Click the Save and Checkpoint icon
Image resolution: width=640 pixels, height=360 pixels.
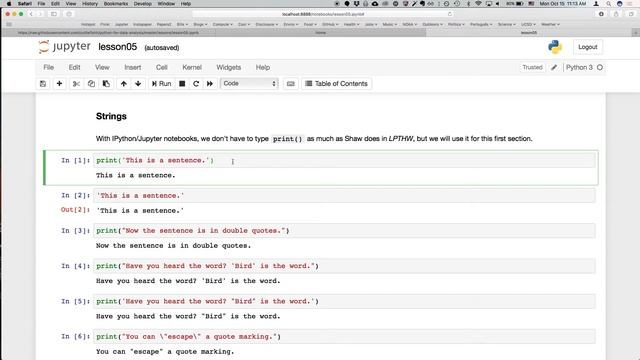pyautogui.click(x=43, y=84)
